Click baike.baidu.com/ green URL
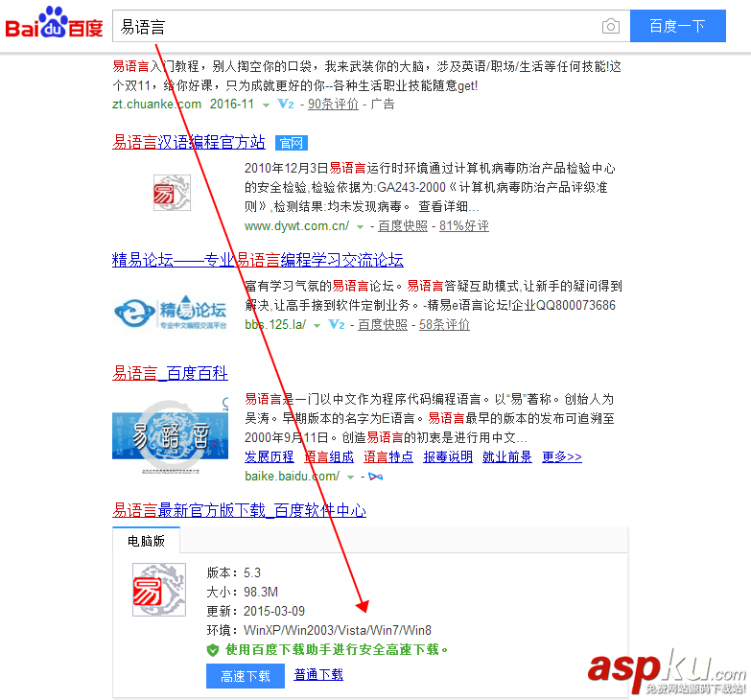This screenshot has height=700, width=751. click(x=293, y=477)
